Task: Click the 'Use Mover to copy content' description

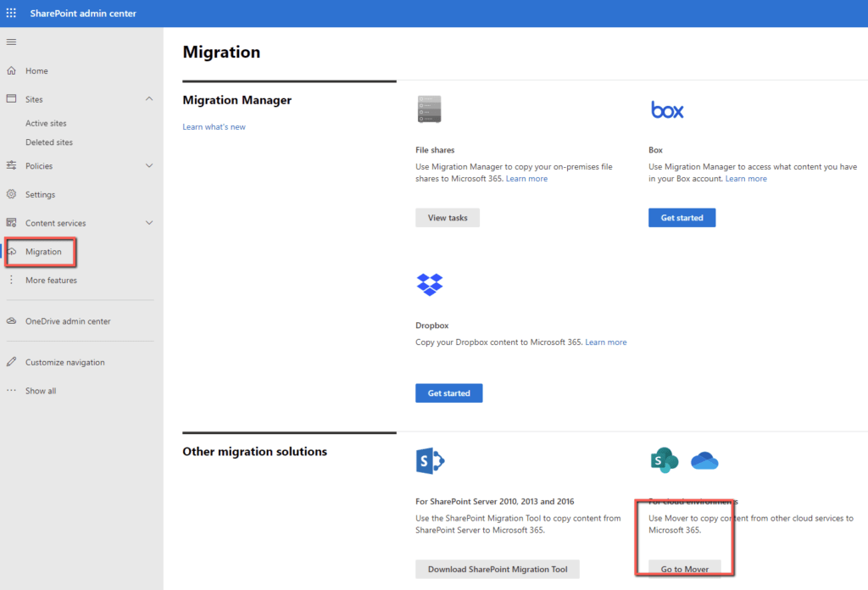Action: 751,524
